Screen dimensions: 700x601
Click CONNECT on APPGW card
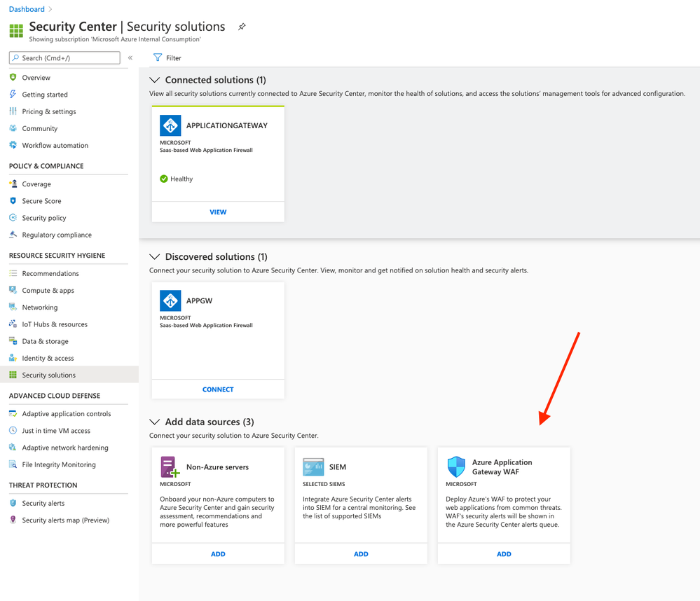(218, 389)
